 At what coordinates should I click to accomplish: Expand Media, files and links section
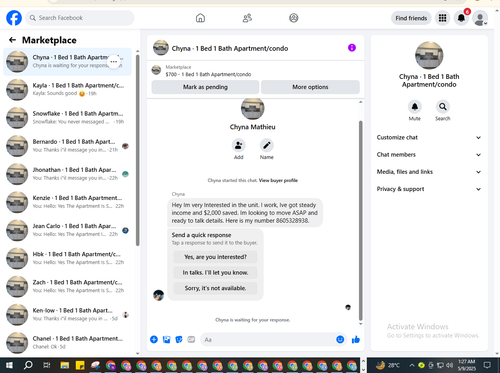pos(429,172)
